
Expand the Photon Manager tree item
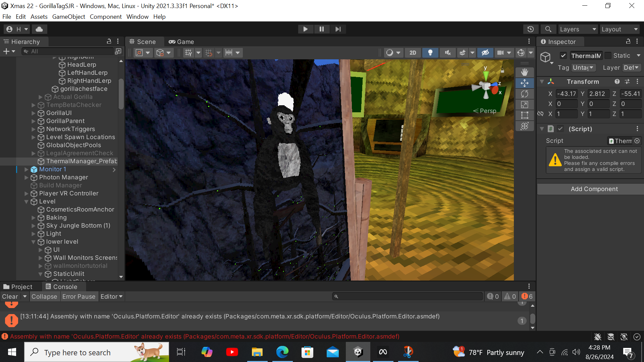26,177
